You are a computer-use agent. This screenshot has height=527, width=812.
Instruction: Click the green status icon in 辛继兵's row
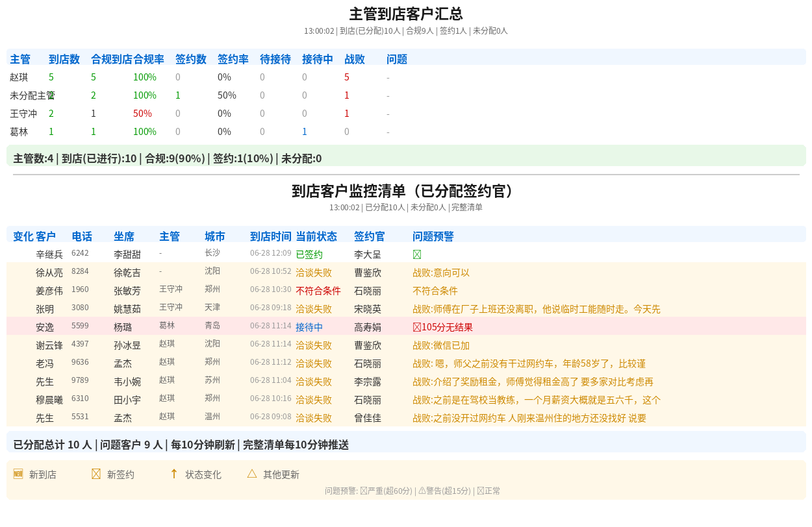[417, 254]
